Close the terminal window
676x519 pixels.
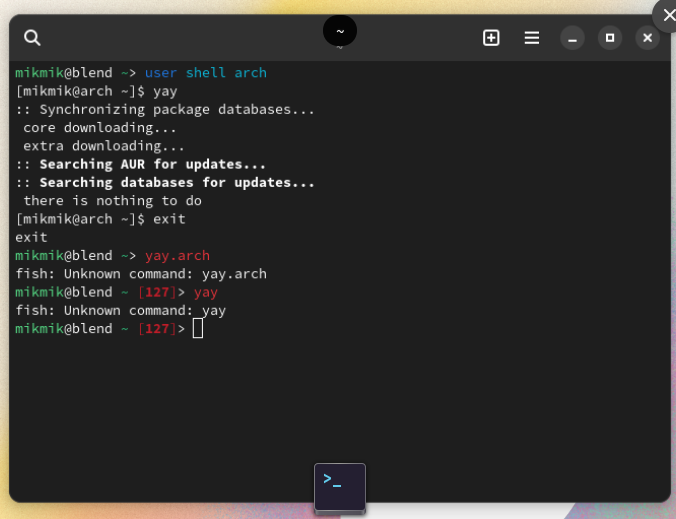pyautogui.click(x=647, y=38)
